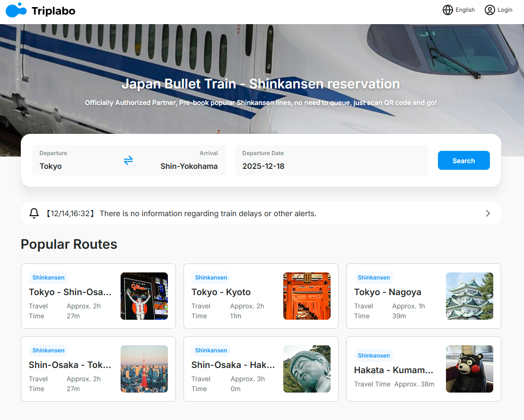
Task: Click the Triplabo blue cloud logo
Action: point(16,10)
